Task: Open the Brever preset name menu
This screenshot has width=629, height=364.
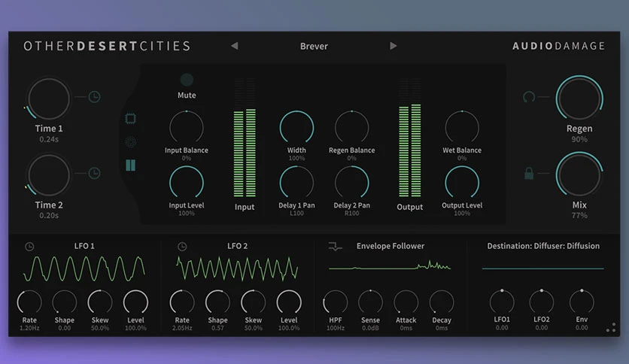Action: coord(314,46)
